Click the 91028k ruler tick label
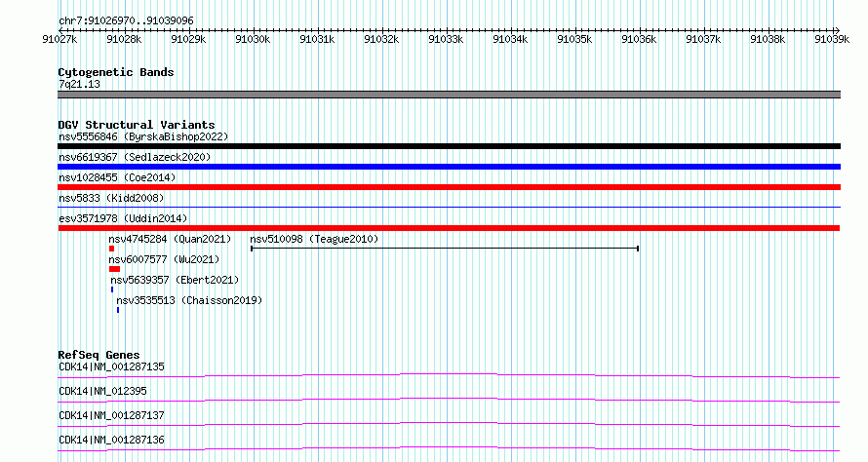Image resolution: width=868 pixels, height=462 pixels. tap(124, 39)
